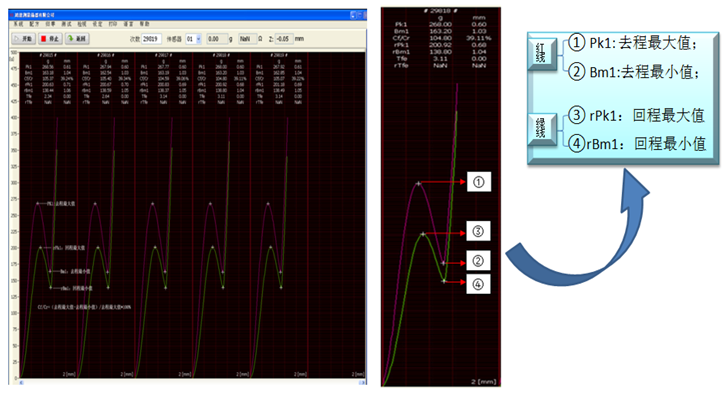
Task: Open the 传感器 sensor dropdown showing 01
Action: coord(193,39)
